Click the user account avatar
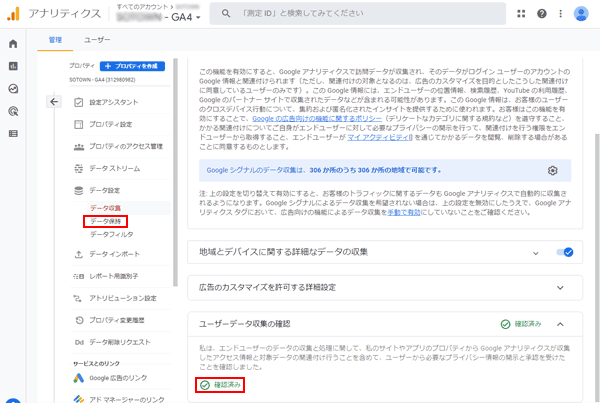The width and height of the screenshot is (600, 403). coord(581,14)
